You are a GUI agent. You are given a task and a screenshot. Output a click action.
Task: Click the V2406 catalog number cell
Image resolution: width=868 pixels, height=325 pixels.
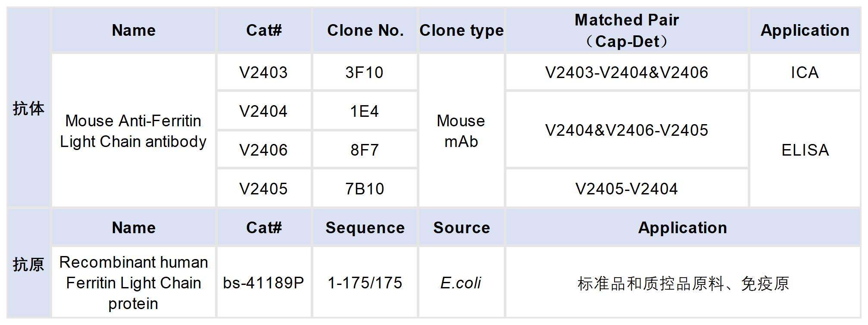(x=263, y=150)
